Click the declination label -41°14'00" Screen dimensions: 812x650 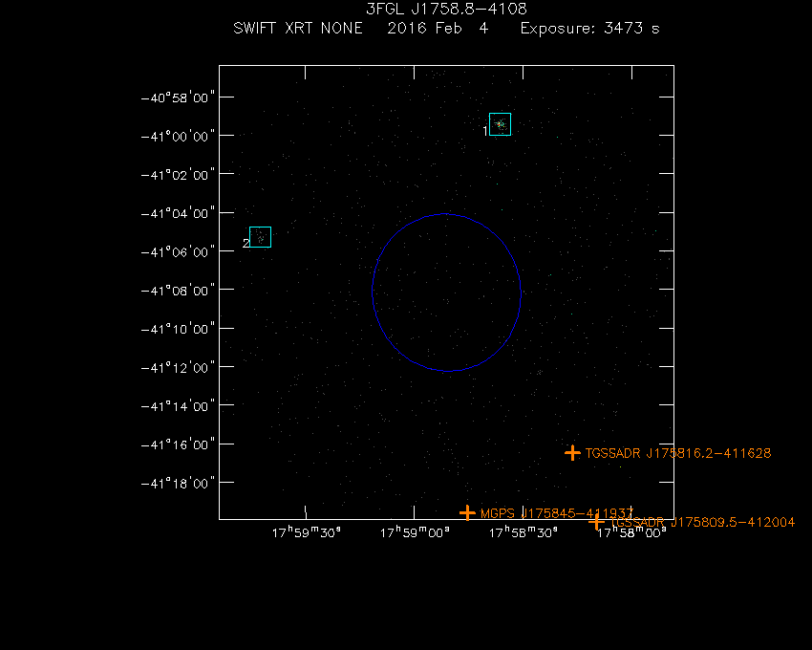point(178,406)
